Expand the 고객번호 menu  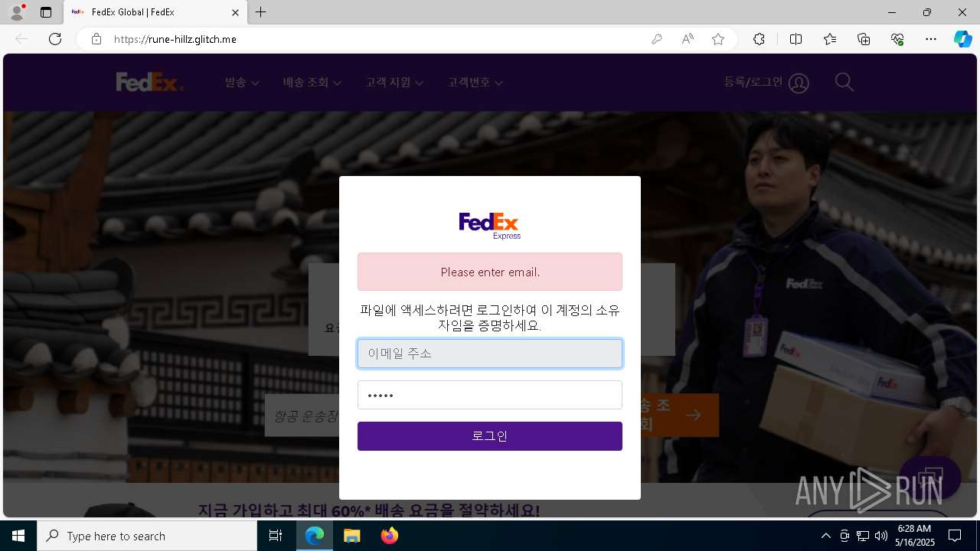(x=475, y=82)
